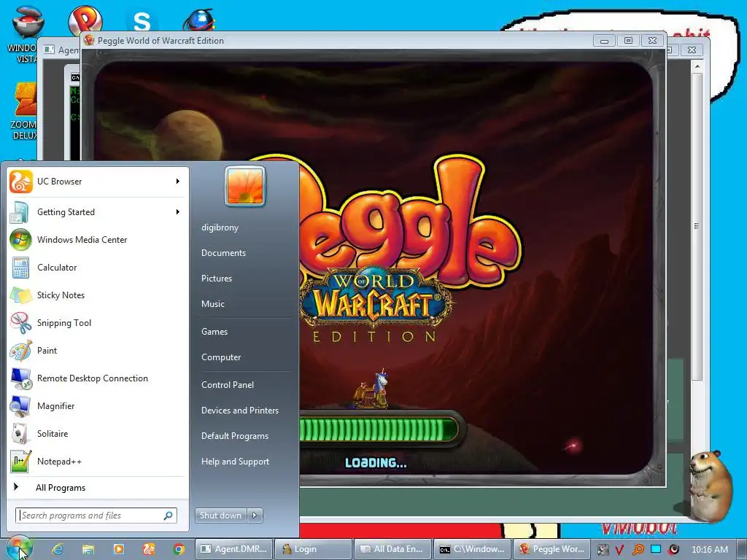Image resolution: width=747 pixels, height=560 pixels.
Task: Maximize the Peggle window
Action: (x=628, y=41)
